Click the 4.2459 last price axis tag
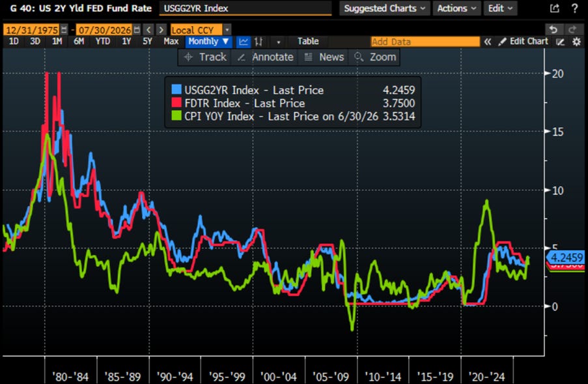The width and height of the screenshot is (588, 384). [567, 258]
